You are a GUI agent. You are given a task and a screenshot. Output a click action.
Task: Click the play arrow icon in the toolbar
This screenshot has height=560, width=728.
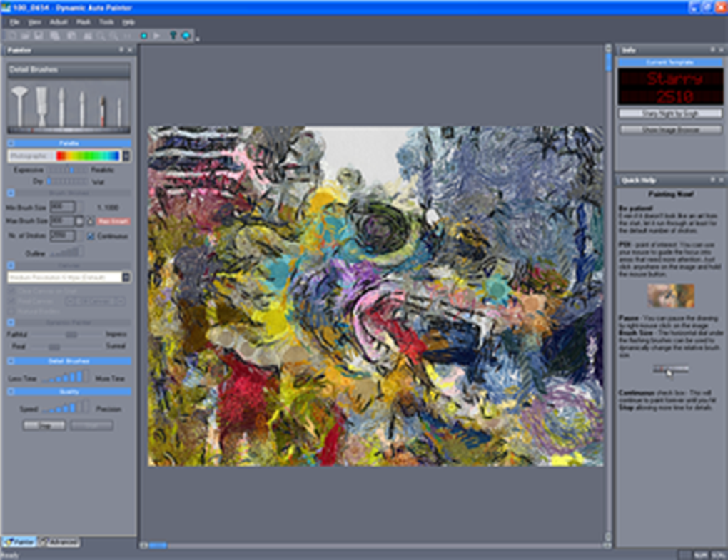pyautogui.click(x=156, y=35)
